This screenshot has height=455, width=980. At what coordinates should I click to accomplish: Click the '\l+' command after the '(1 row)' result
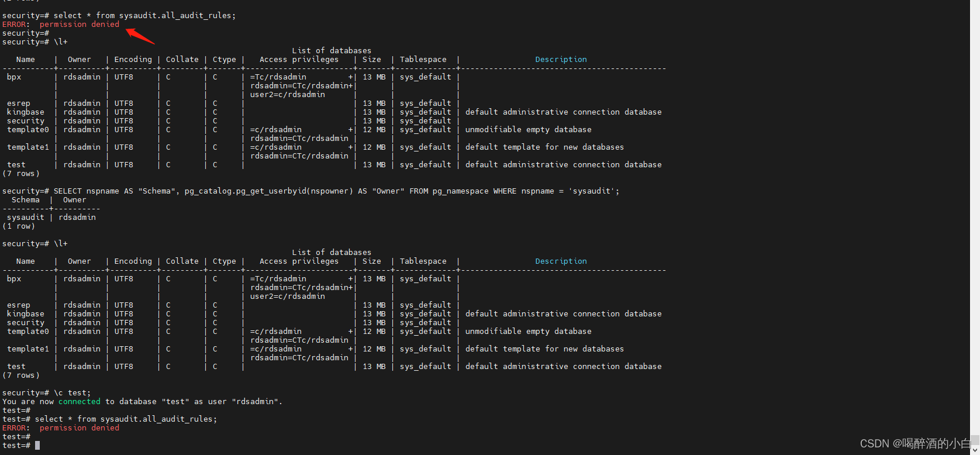pos(61,244)
